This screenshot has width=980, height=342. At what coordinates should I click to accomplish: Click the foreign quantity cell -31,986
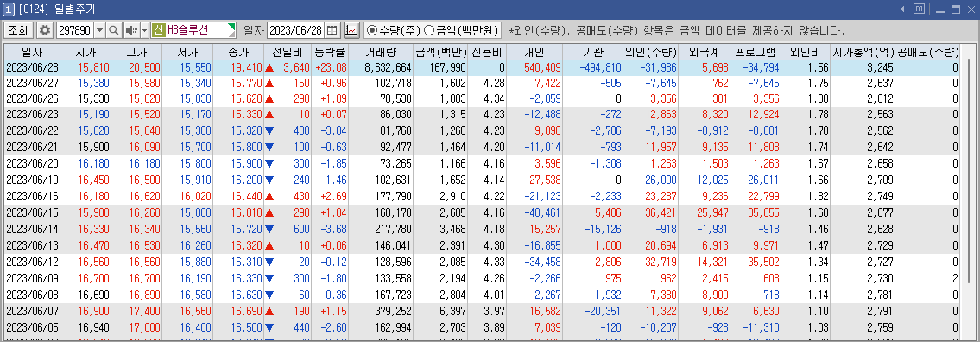pyautogui.click(x=651, y=67)
